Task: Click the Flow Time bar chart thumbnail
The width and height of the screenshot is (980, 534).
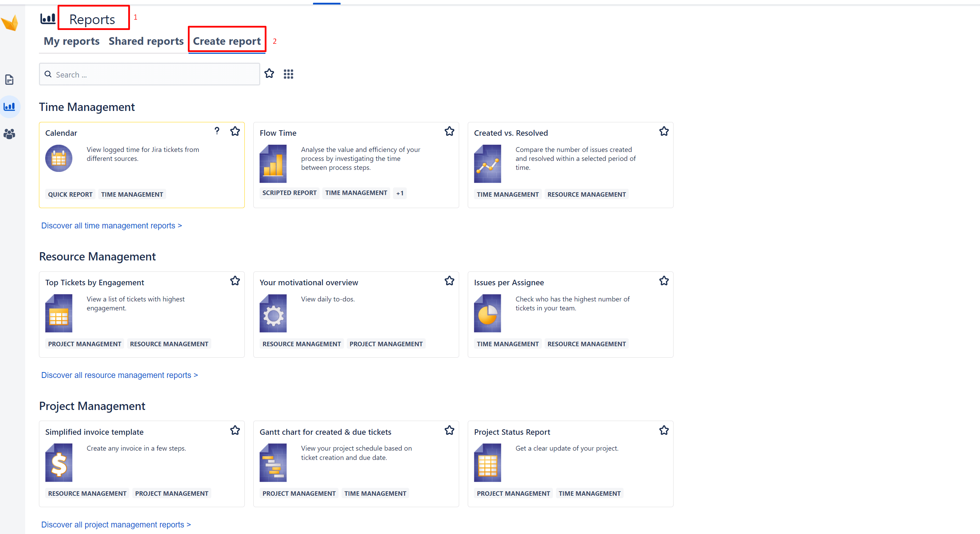Action: (273, 164)
